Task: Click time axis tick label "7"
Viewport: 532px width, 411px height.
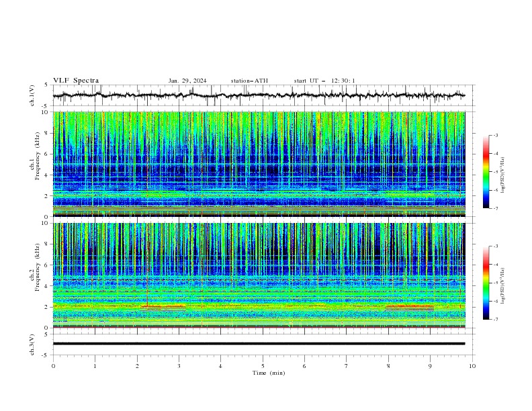Action: tap(346, 366)
